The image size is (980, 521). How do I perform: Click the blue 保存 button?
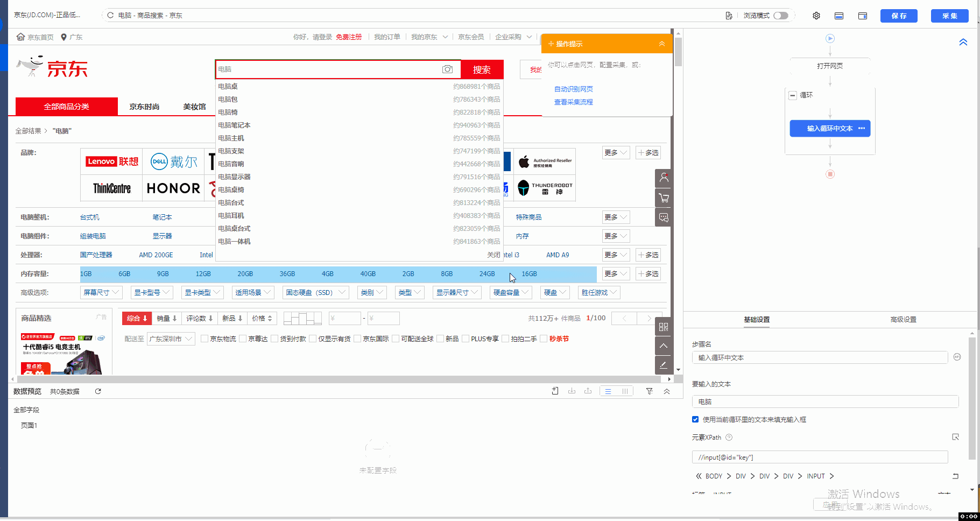point(899,16)
